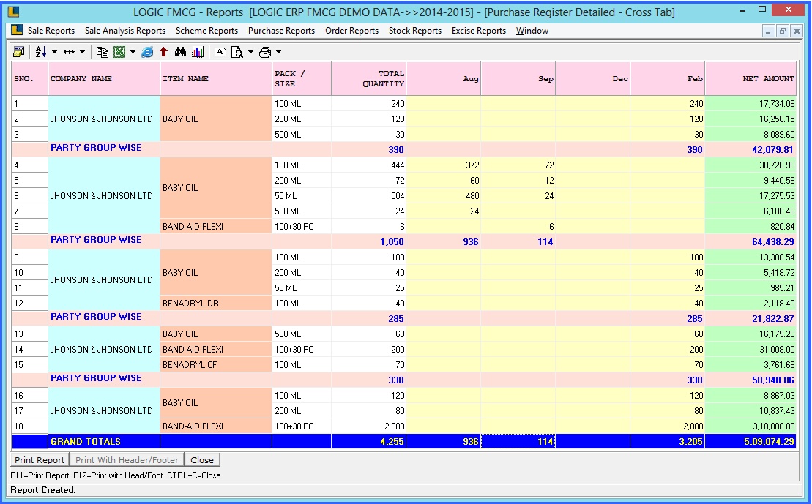The width and height of the screenshot is (812, 504).
Task: Click GRAND TOTALS label
Action: [x=86, y=441]
